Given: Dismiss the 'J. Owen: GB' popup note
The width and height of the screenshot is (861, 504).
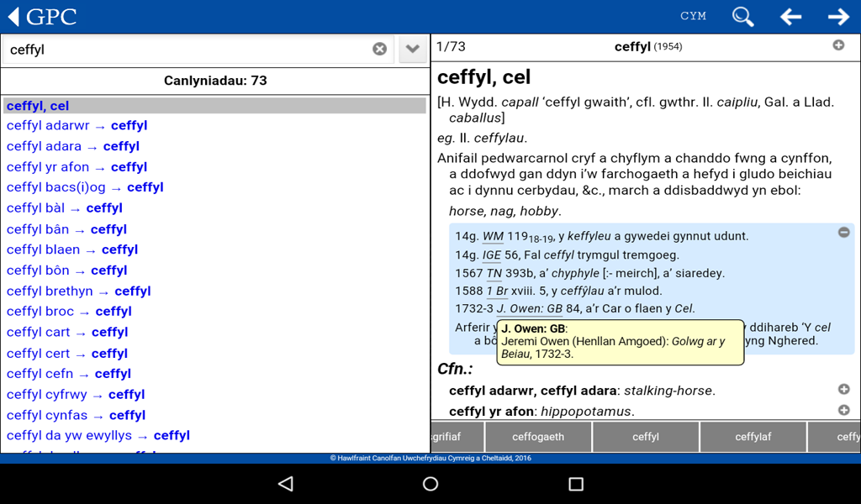Looking at the screenshot, I should click(x=620, y=343).
